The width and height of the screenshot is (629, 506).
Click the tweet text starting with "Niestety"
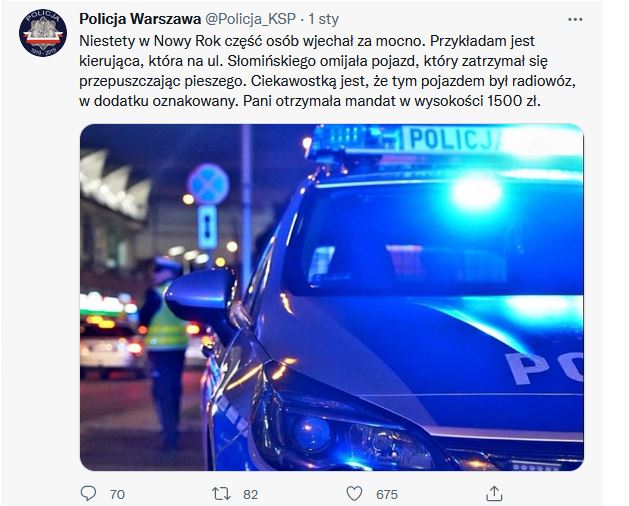pyautogui.click(x=327, y=71)
